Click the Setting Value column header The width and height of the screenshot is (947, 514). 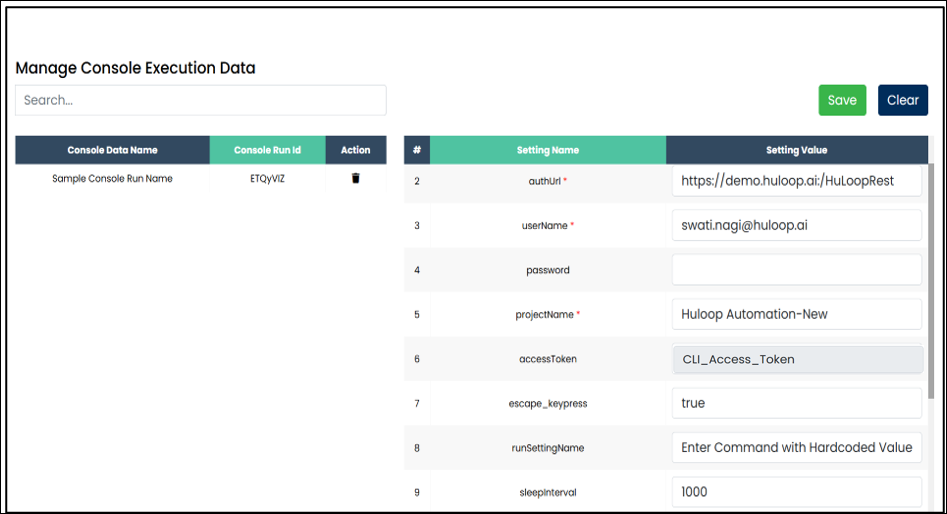pos(796,150)
